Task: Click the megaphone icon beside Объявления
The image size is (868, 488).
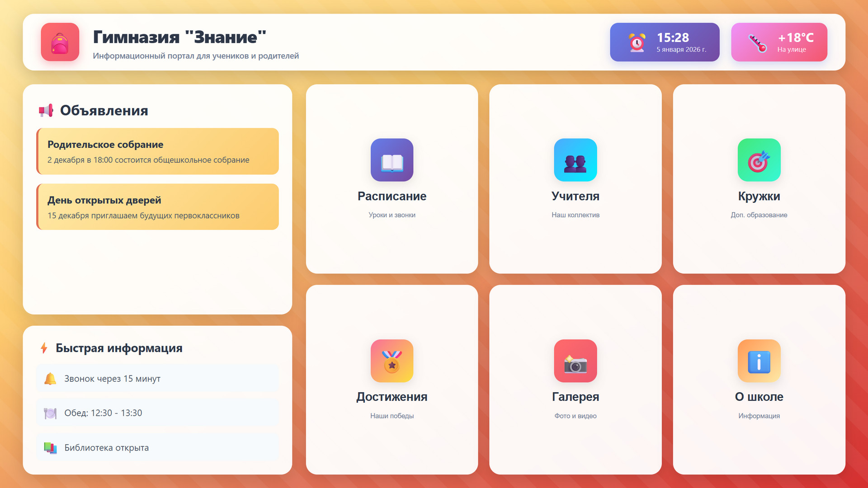Action: click(x=46, y=110)
